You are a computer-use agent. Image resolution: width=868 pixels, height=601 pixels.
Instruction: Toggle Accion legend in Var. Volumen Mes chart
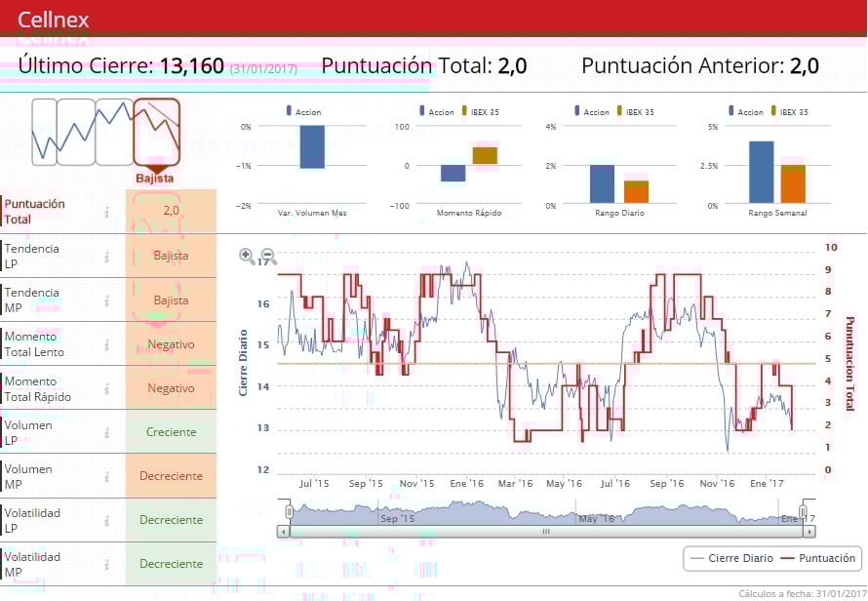click(x=303, y=111)
